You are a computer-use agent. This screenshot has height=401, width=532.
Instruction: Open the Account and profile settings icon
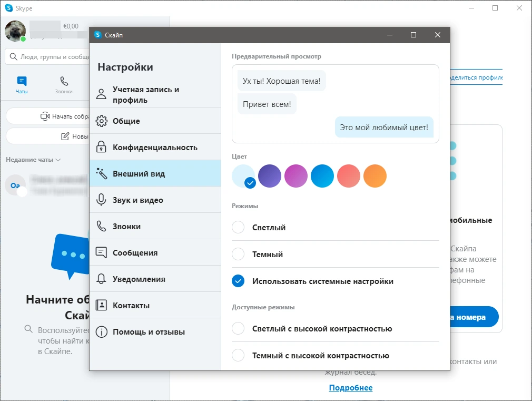(101, 94)
